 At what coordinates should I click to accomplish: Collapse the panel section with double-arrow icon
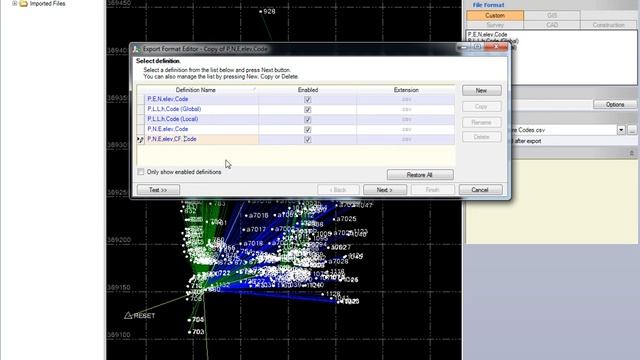tap(631, 153)
